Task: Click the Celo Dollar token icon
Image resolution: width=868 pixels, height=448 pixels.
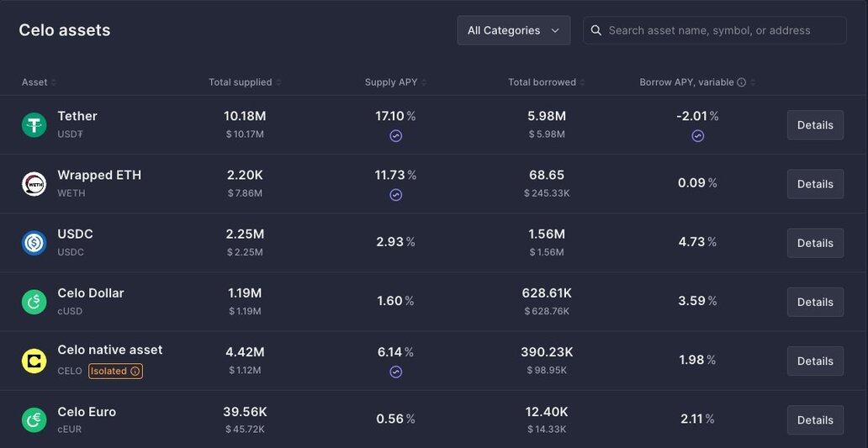Action: click(34, 302)
